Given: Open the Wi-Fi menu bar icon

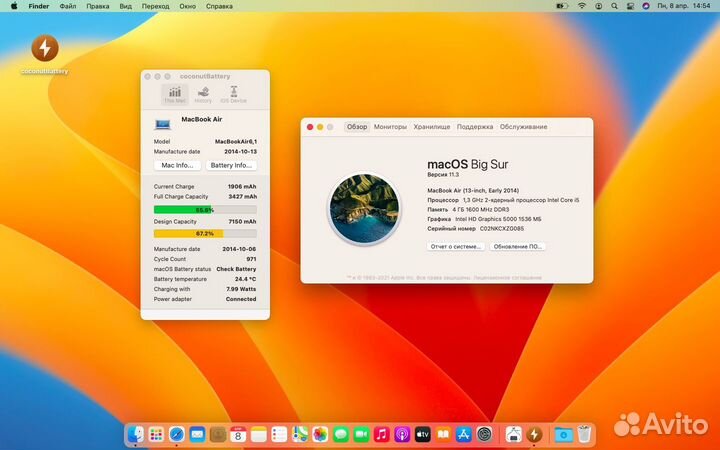Looking at the screenshot, I should point(582,6).
